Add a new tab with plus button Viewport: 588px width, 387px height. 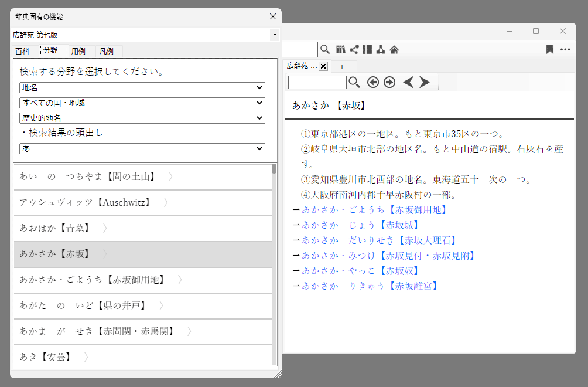[342, 66]
